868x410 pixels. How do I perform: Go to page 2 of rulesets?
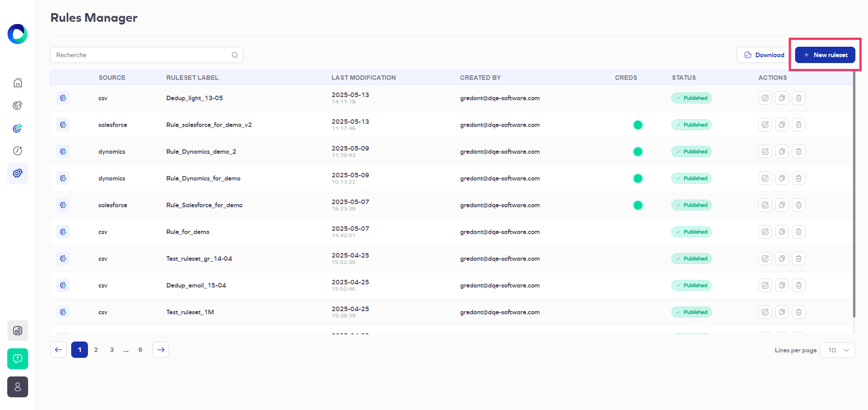pos(96,350)
